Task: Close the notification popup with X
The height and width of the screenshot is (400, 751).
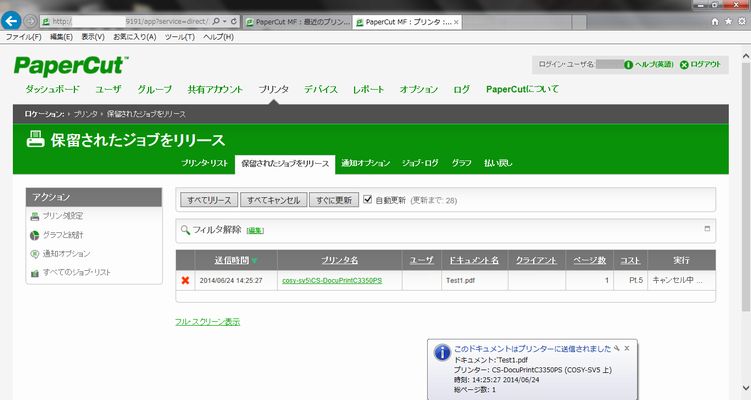Action: (627, 348)
